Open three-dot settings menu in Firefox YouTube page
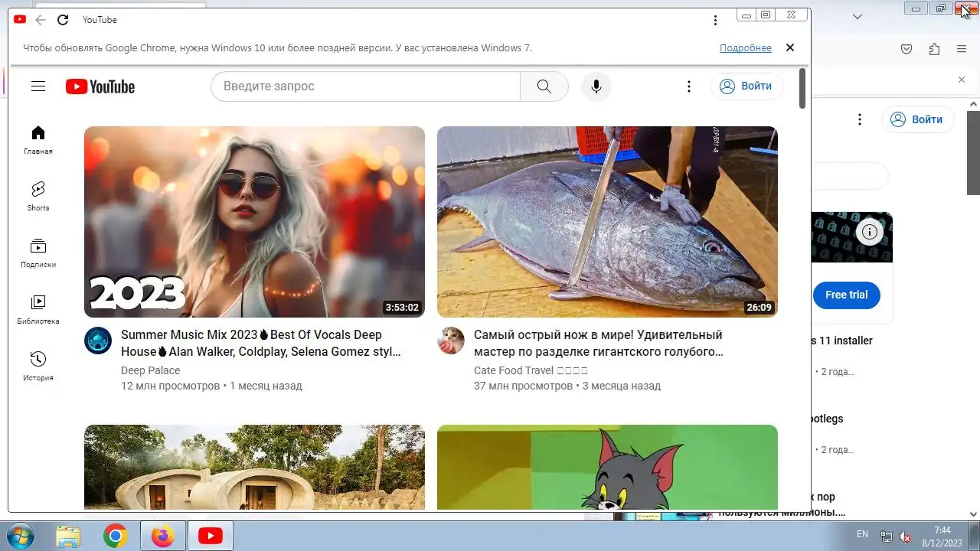This screenshot has height=551, width=980. (x=860, y=119)
